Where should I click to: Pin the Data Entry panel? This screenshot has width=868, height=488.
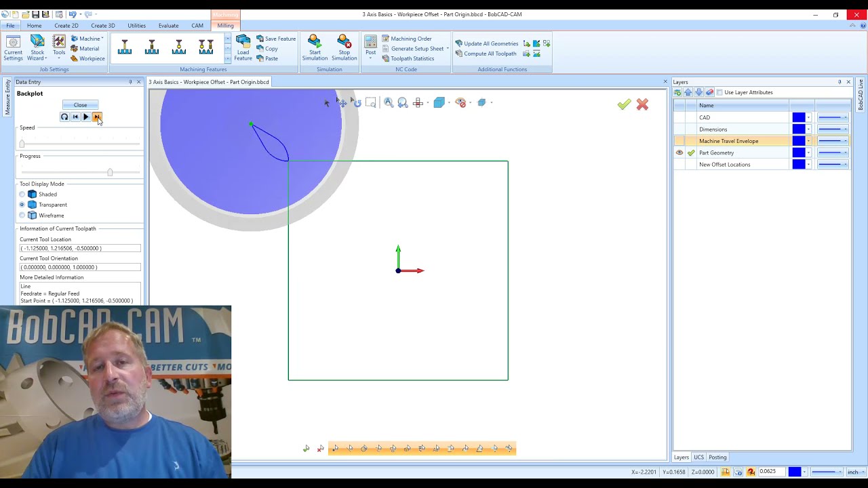130,82
